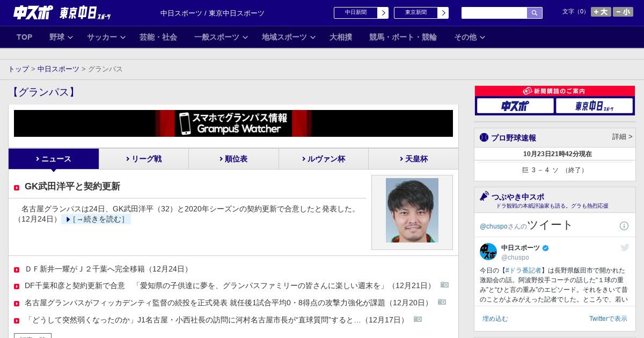
Task: Click 続きを読む read more link
Action: point(96,219)
